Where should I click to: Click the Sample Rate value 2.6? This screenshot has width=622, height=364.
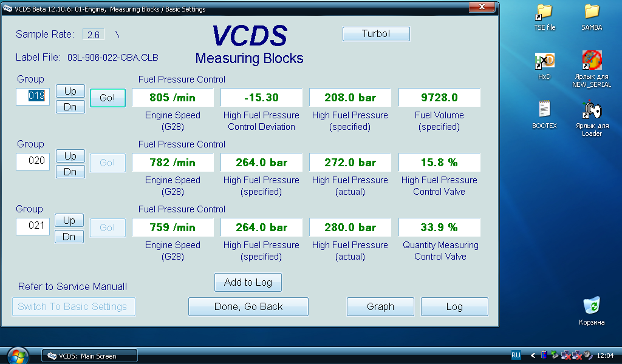pyautogui.click(x=94, y=35)
